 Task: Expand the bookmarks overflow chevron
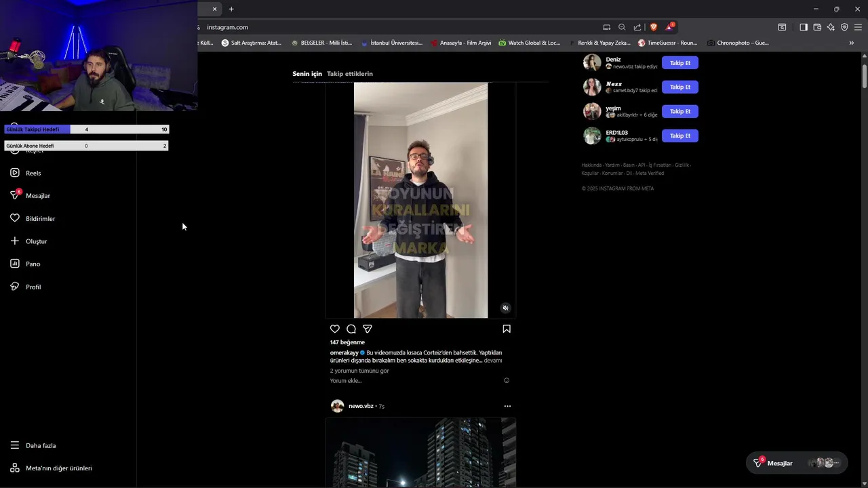pyautogui.click(x=852, y=43)
